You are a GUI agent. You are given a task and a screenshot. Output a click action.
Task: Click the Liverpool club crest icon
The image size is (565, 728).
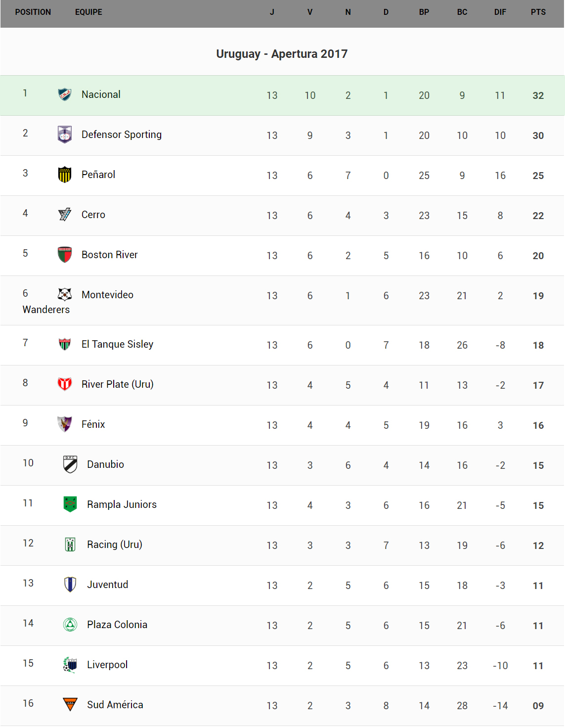pyautogui.click(x=70, y=665)
